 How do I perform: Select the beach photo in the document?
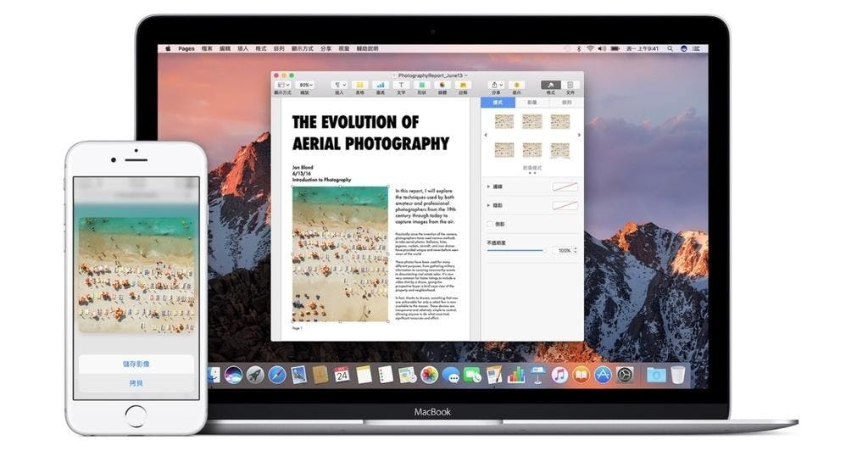pos(341,254)
